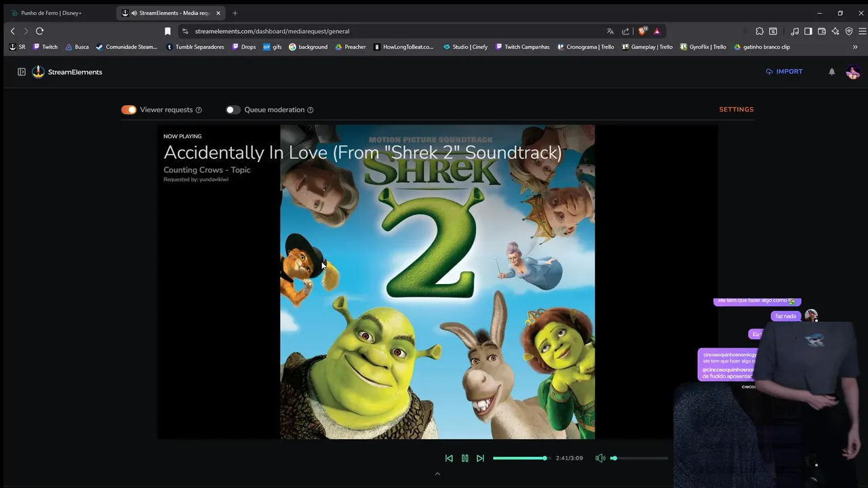The width and height of the screenshot is (868, 488).
Task: Open the gifs bookmark
Action: tap(273, 47)
